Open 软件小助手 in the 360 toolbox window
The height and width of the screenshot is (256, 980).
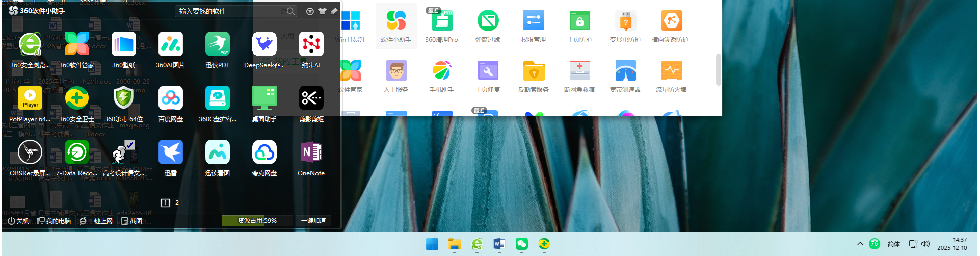(396, 26)
